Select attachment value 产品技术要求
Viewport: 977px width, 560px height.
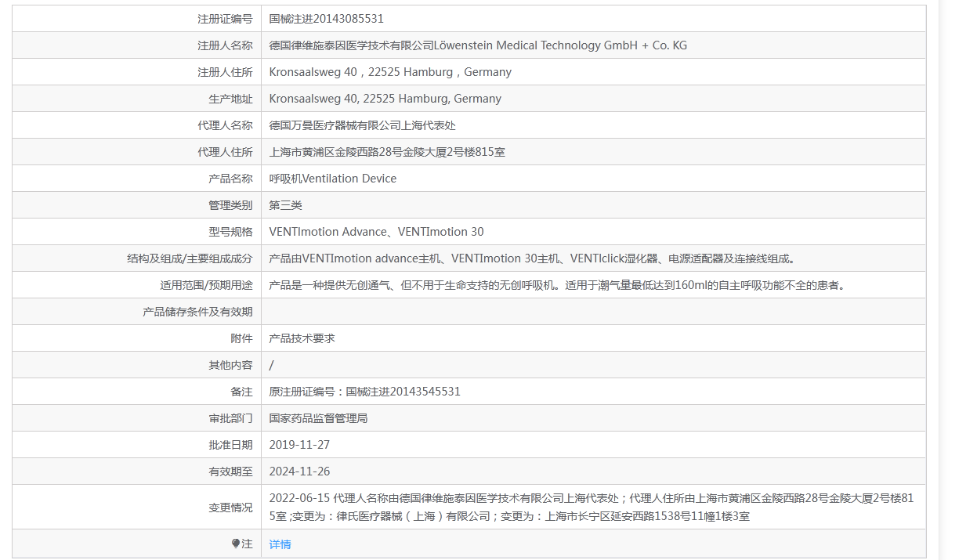[302, 338]
